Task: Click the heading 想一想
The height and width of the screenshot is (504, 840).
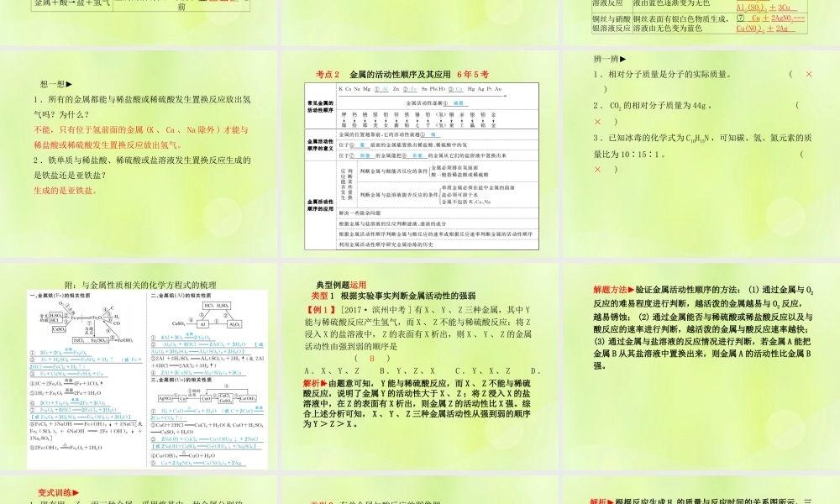Action: click(x=55, y=84)
